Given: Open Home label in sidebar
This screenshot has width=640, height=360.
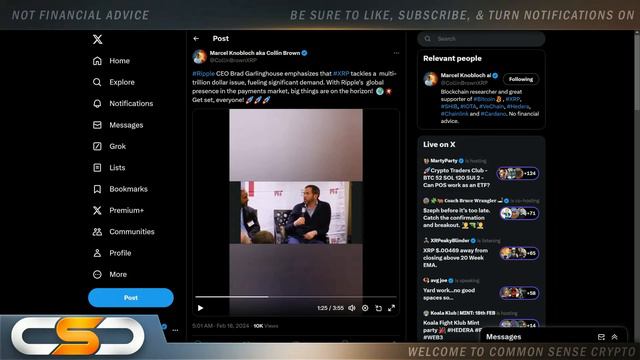Looking at the screenshot, I should (119, 61).
